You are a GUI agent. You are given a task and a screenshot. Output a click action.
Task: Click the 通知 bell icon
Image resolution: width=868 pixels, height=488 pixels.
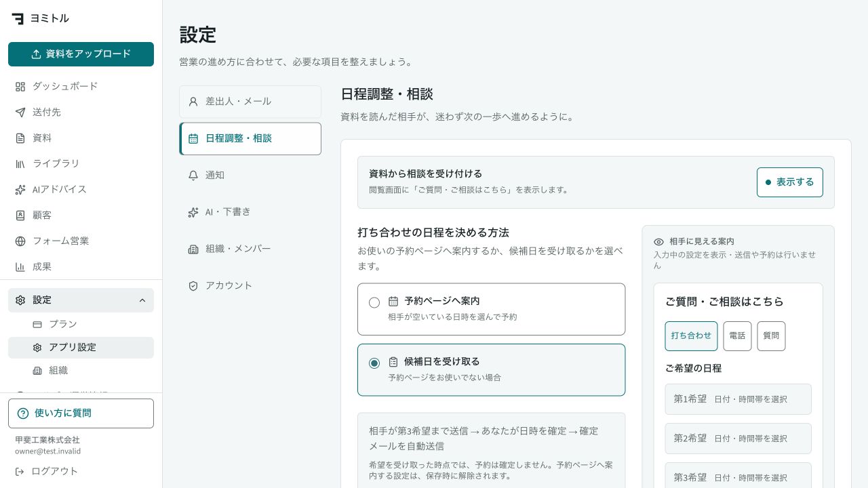pyautogui.click(x=193, y=176)
